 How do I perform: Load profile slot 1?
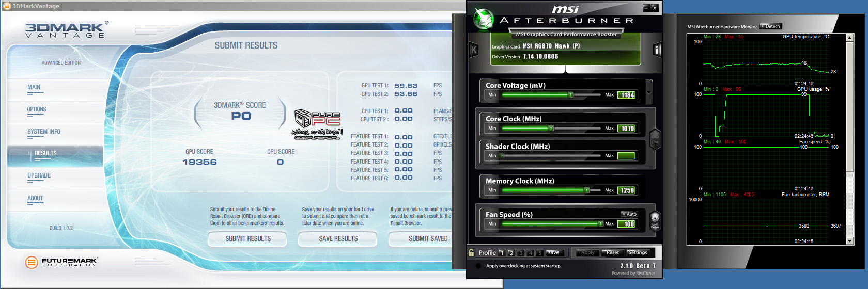tap(502, 253)
